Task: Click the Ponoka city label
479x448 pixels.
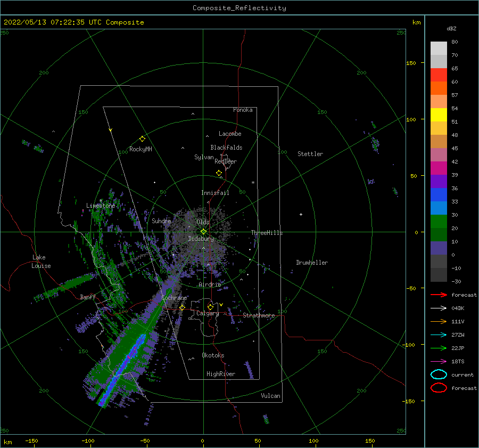Action: click(x=243, y=110)
